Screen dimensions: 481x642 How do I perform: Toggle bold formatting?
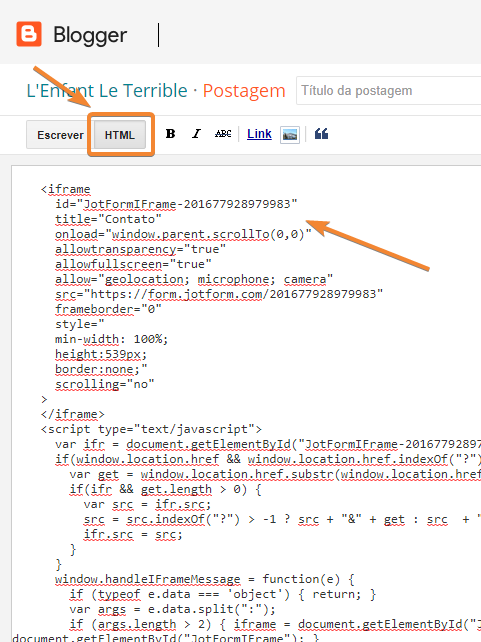tap(170, 134)
